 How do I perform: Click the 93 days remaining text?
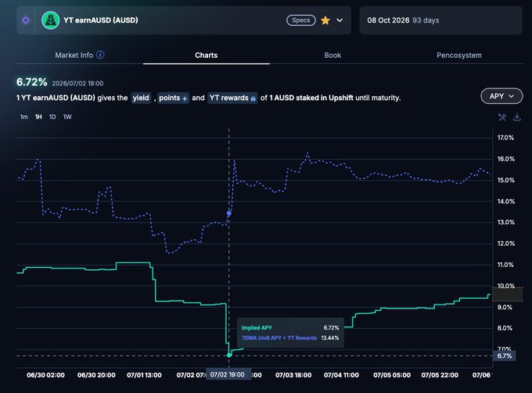coord(426,20)
